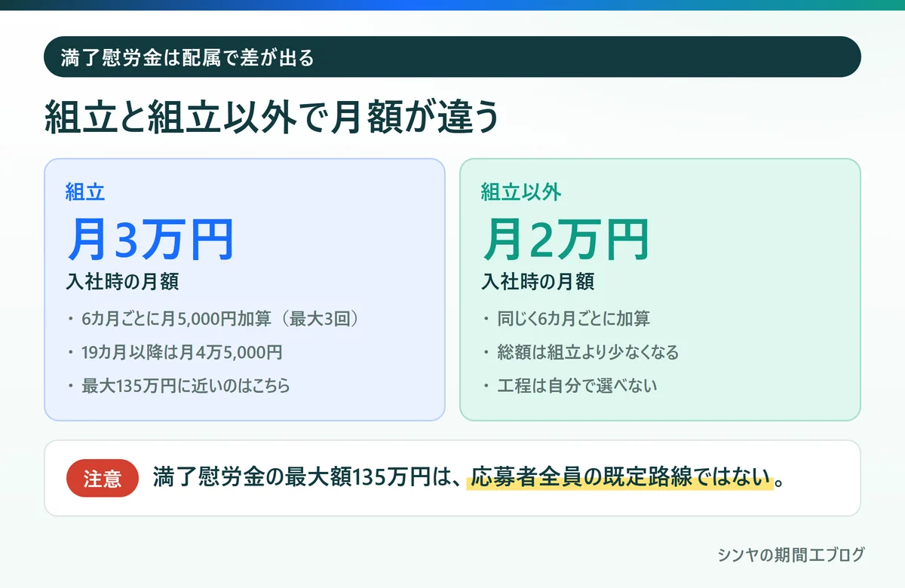
Task: Click the bullet 同じく6カ月ごとに加算
Action: [x=573, y=319]
